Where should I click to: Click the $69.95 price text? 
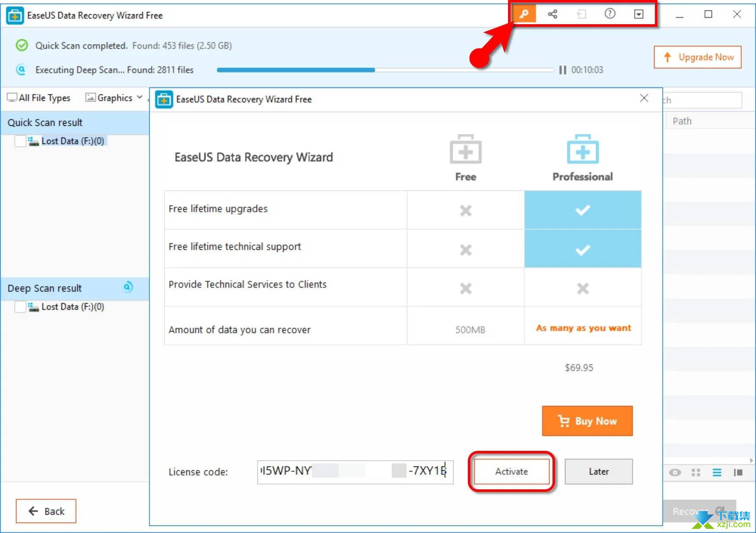tap(579, 368)
